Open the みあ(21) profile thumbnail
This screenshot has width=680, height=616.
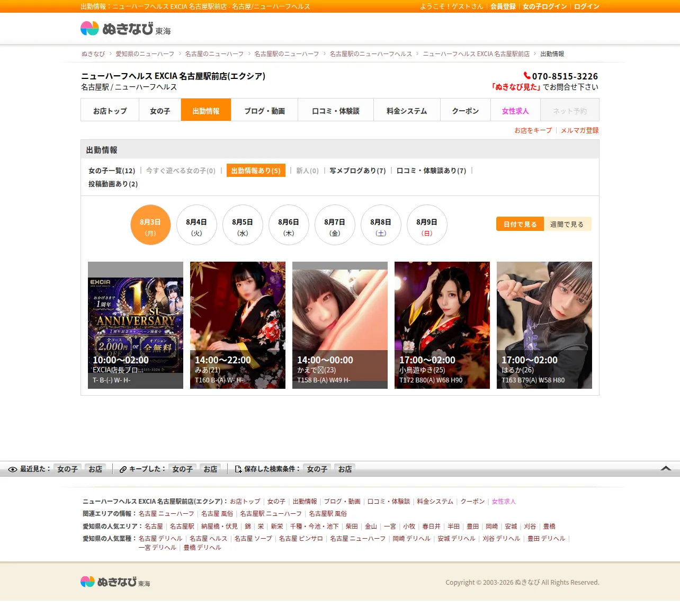(x=238, y=325)
